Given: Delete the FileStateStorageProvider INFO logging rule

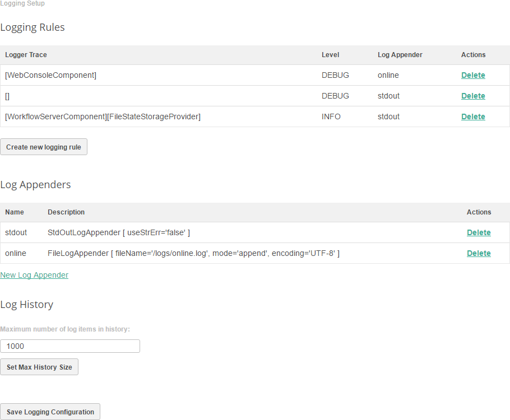Looking at the screenshot, I should pyautogui.click(x=472, y=116).
